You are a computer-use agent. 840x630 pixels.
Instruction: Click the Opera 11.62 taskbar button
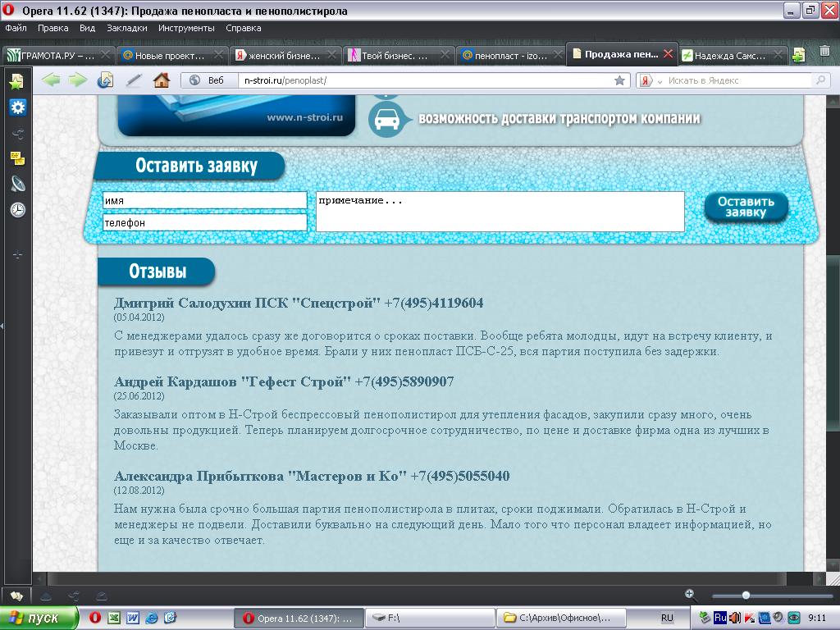tap(299, 618)
